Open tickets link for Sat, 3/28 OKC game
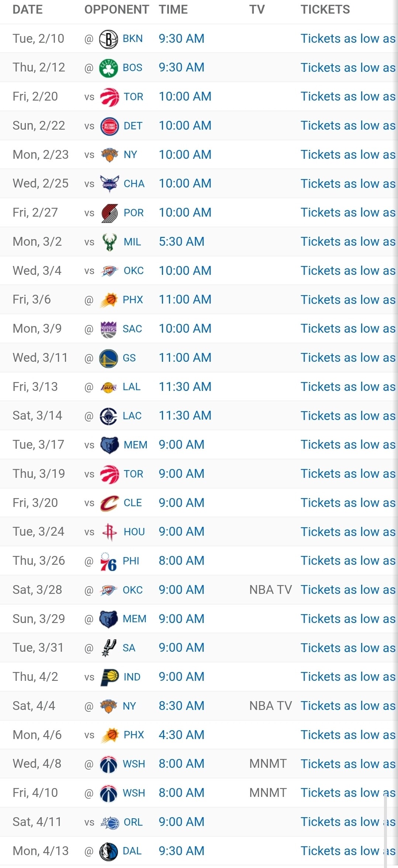Screen dimensions: 398x868 point(347,590)
